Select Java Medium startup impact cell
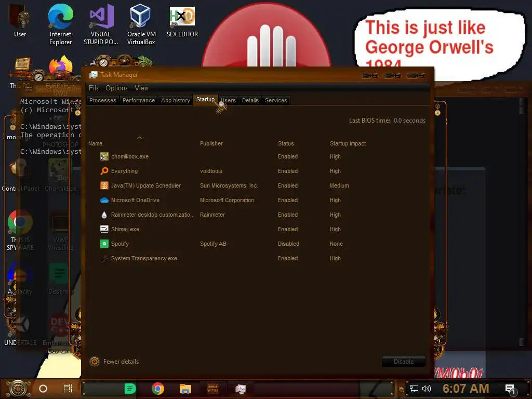This screenshot has width=532, height=399. (x=339, y=185)
